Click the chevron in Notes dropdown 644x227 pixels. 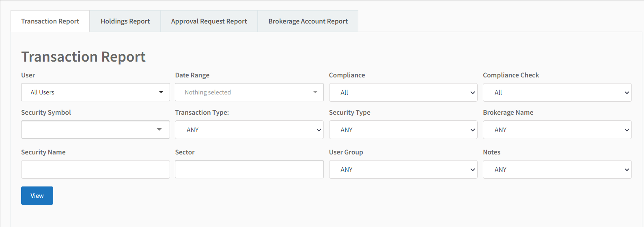click(627, 170)
